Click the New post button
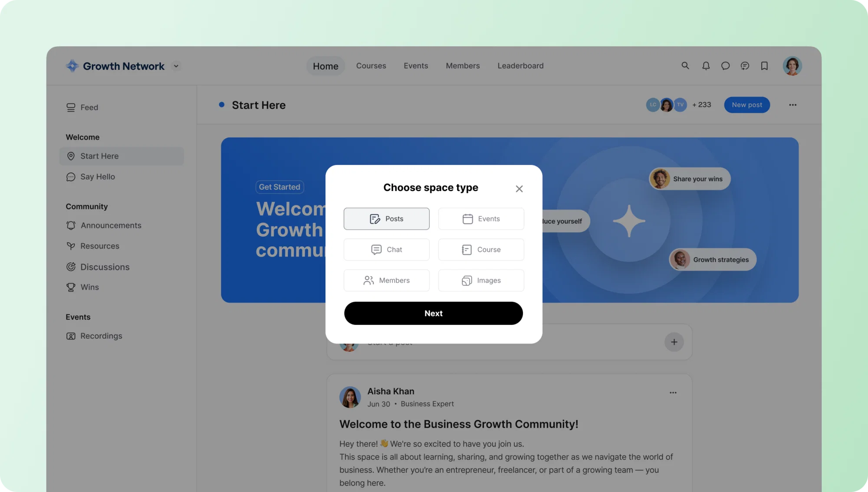The height and width of the screenshot is (492, 868). (x=746, y=105)
